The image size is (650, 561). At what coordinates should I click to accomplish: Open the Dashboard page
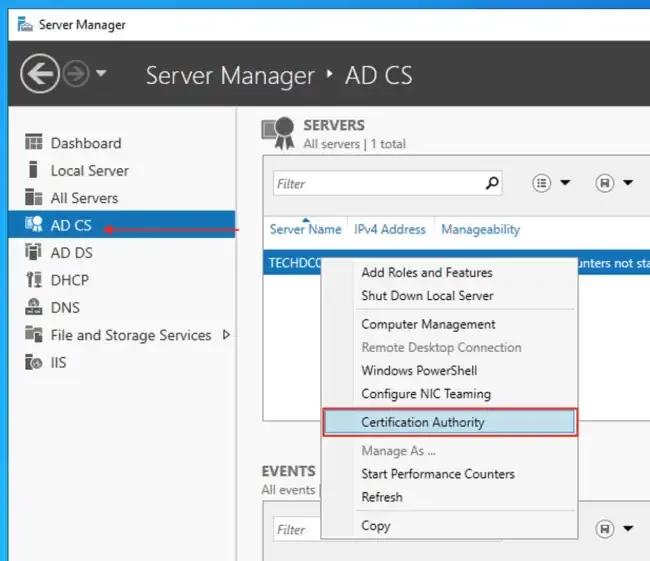86,143
